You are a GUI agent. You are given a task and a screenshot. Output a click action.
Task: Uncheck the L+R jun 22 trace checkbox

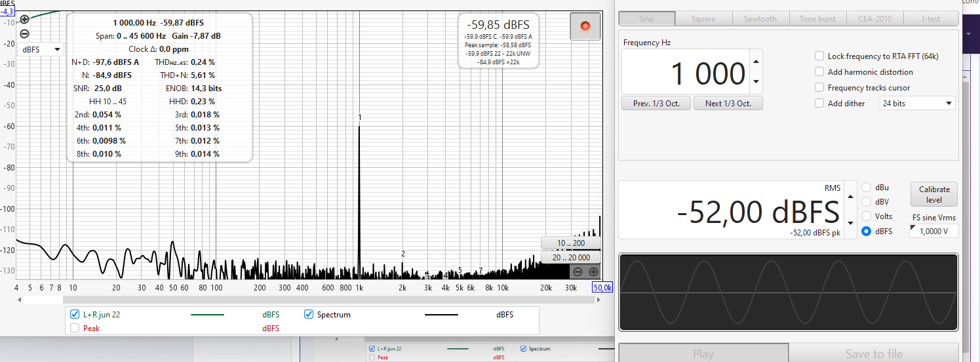[75, 315]
